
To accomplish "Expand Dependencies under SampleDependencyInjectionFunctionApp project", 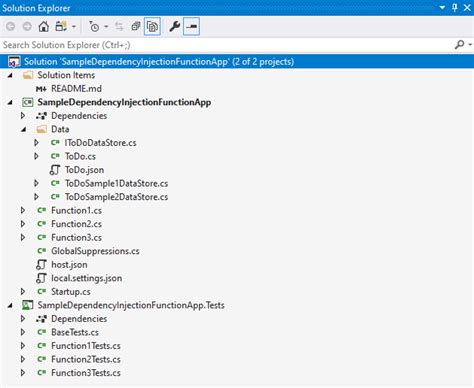I will 23,116.
